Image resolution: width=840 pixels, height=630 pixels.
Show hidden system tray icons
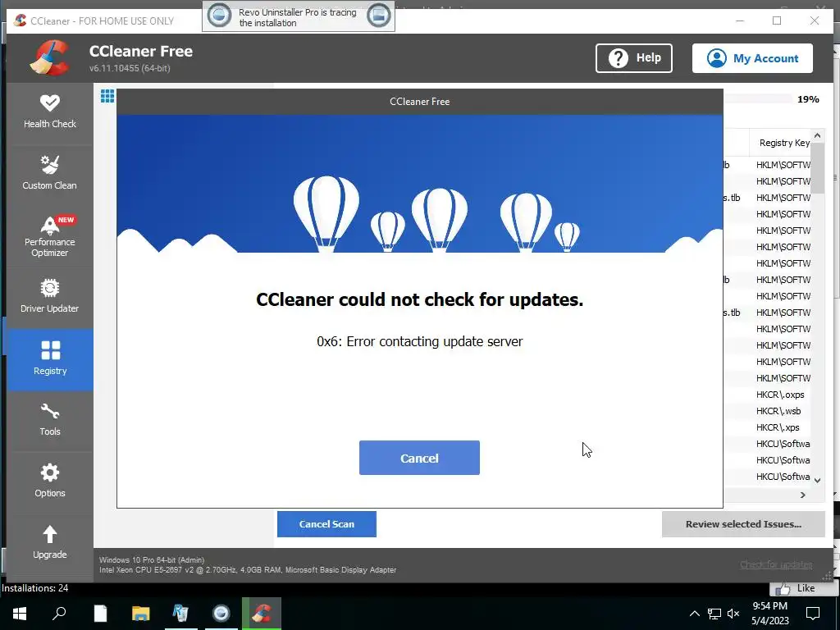(x=694, y=614)
